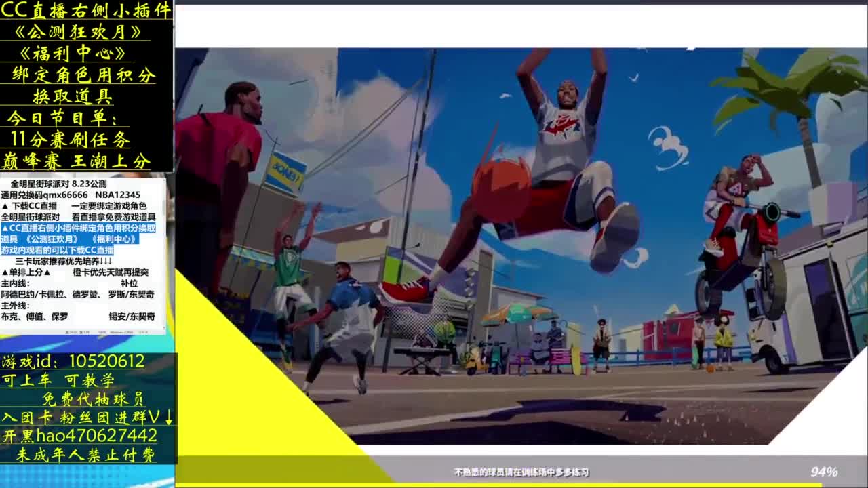Click the '可上车 可教学' line
The width and height of the screenshot is (868, 488).
click(58, 380)
